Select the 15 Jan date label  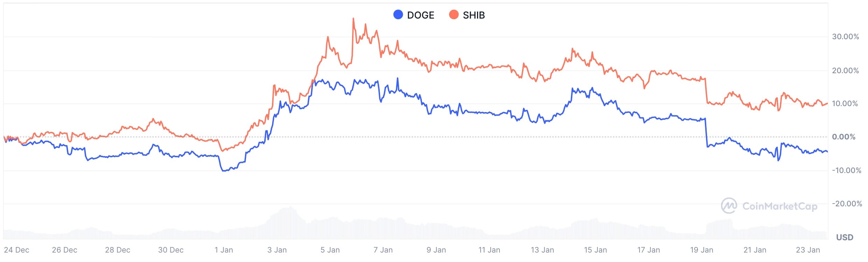595,250
